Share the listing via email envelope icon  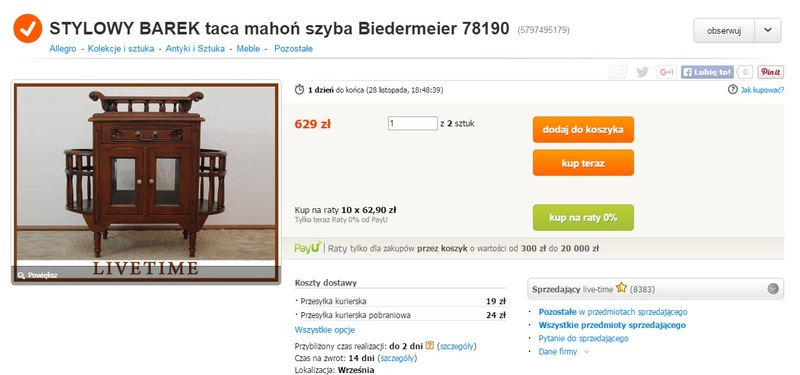[x=618, y=72]
